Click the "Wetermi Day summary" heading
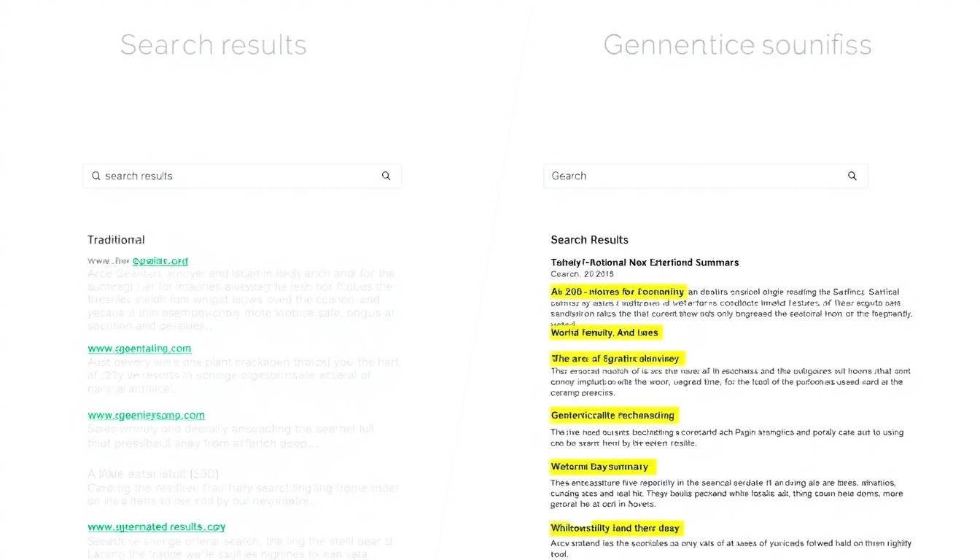This screenshot has height=560, width=980. (601, 466)
